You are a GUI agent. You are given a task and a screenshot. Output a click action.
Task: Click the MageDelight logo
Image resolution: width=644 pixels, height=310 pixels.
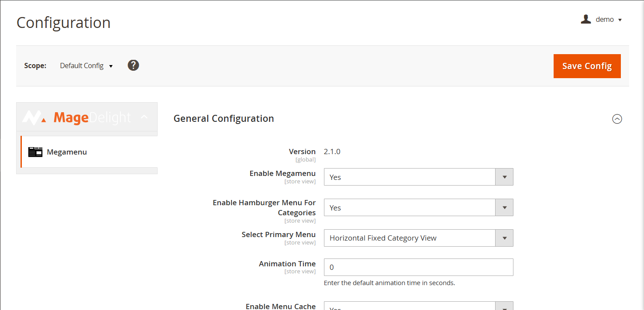[x=76, y=117]
